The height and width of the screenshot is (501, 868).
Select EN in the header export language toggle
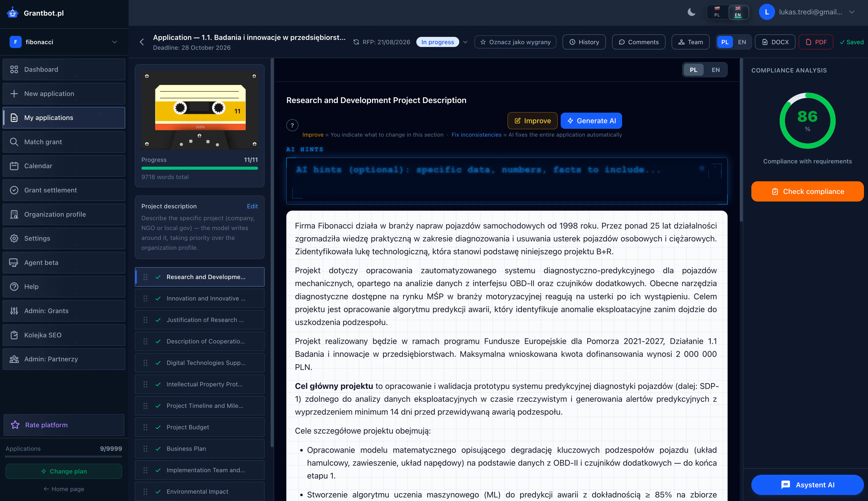click(x=742, y=42)
